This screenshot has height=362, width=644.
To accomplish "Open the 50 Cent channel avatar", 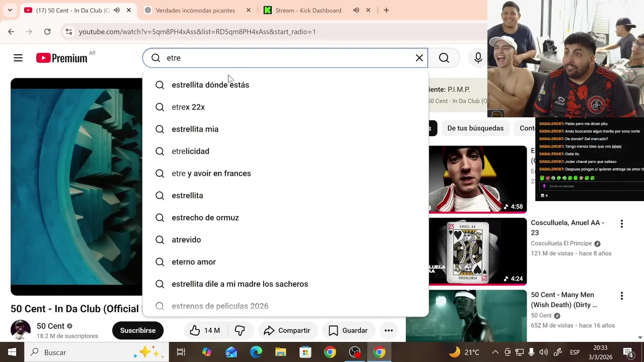I will click(21, 330).
